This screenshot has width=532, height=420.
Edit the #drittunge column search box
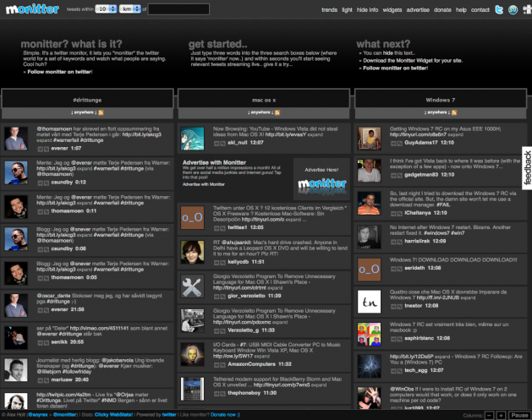pyautogui.click(x=87, y=100)
